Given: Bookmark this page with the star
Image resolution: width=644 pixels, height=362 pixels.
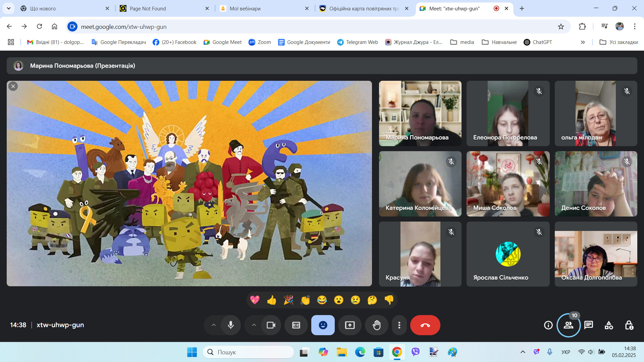Looking at the screenshot, I should [561, 26].
